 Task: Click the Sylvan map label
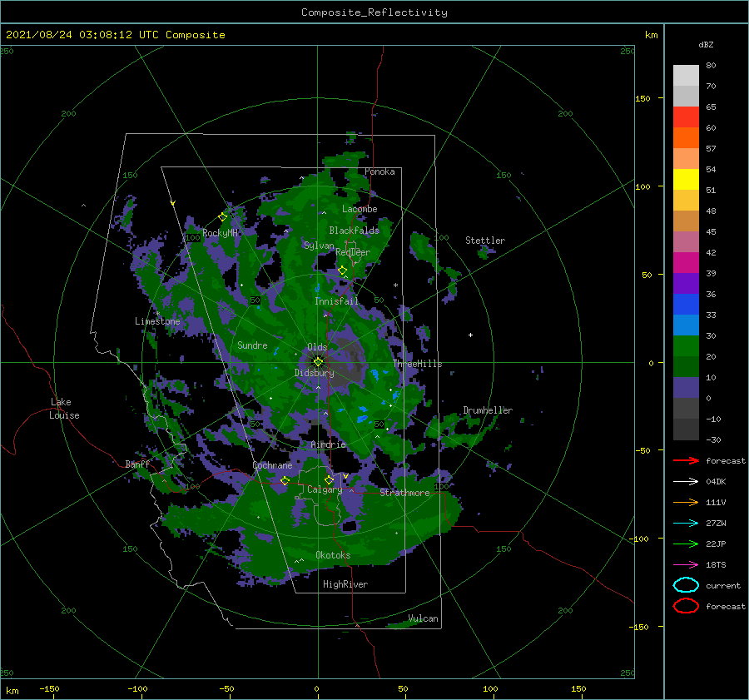319,246
